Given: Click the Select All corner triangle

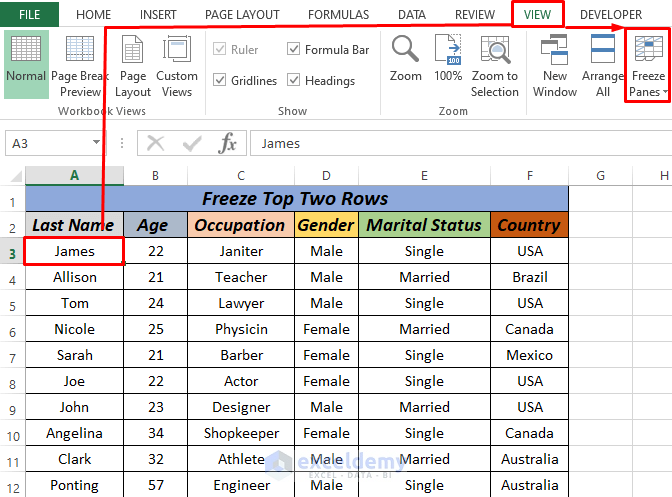Looking at the screenshot, I should pos(15,176).
